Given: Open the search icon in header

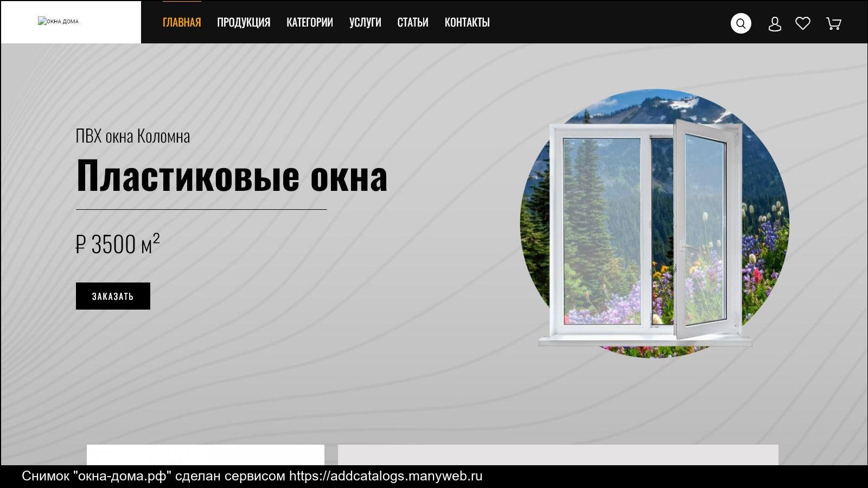Looking at the screenshot, I should [x=741, y=23].
